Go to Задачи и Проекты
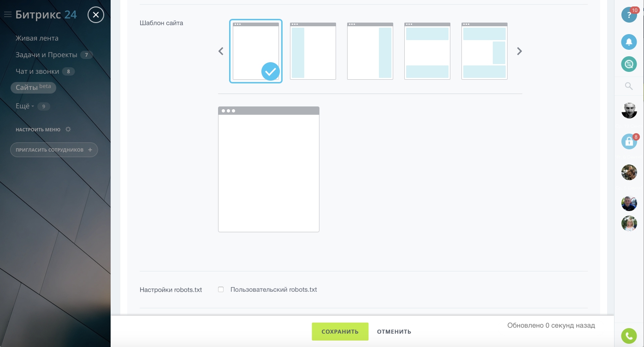This screenshot has height=347, width=644. [46, 55]
